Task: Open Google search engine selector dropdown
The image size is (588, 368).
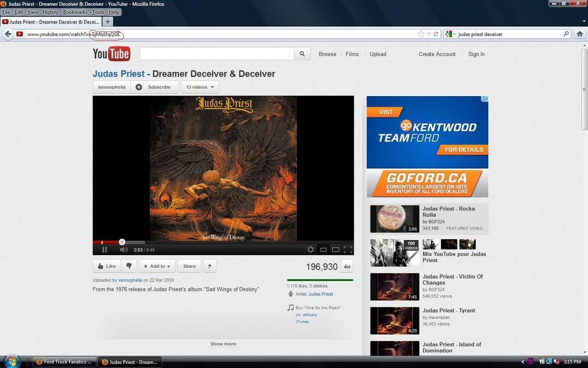Action: [x=450, y=34]
